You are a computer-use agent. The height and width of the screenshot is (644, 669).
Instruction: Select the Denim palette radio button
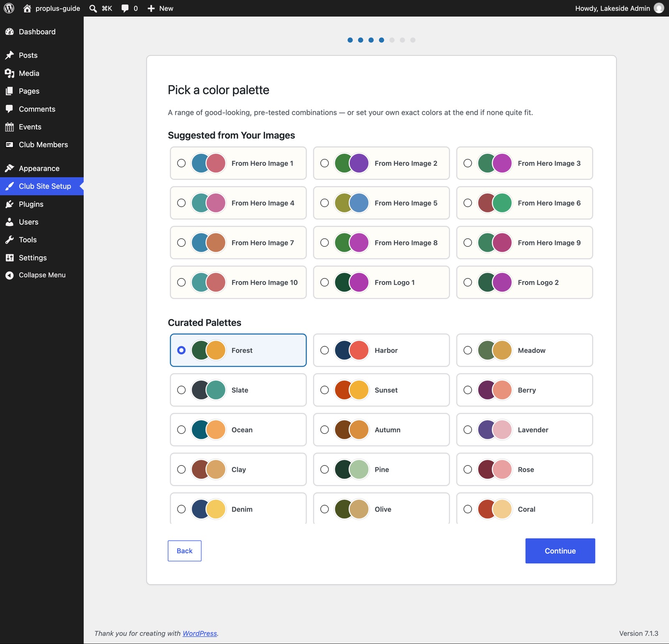coord(181,509)
